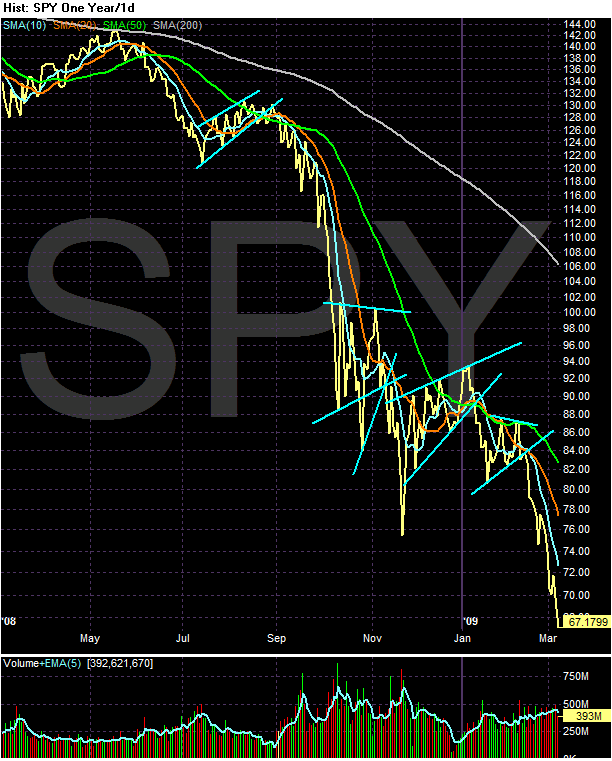Image resolution: width=612 pixels, height=761 pixels.
Task: Click the 84.00 price axis label
Action: (577, 450)
